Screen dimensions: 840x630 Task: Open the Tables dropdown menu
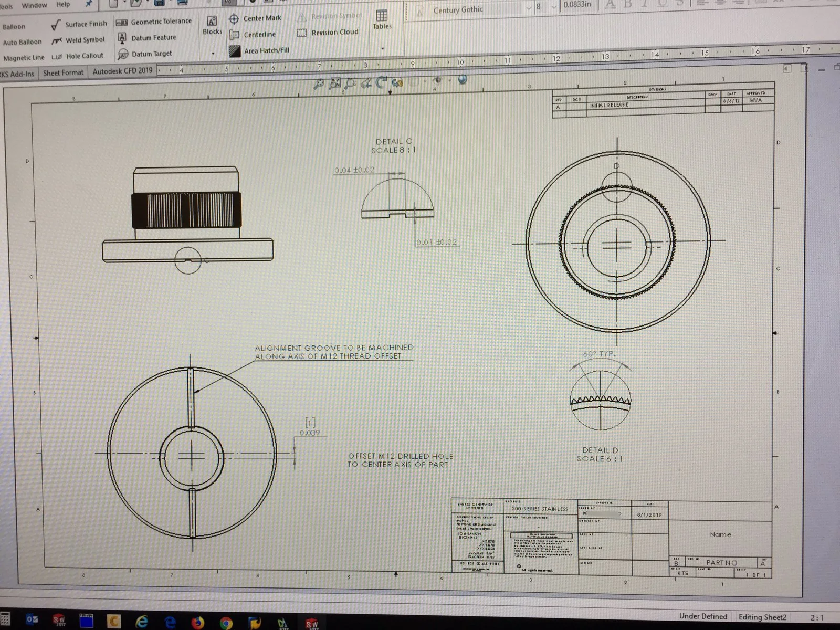383,48
